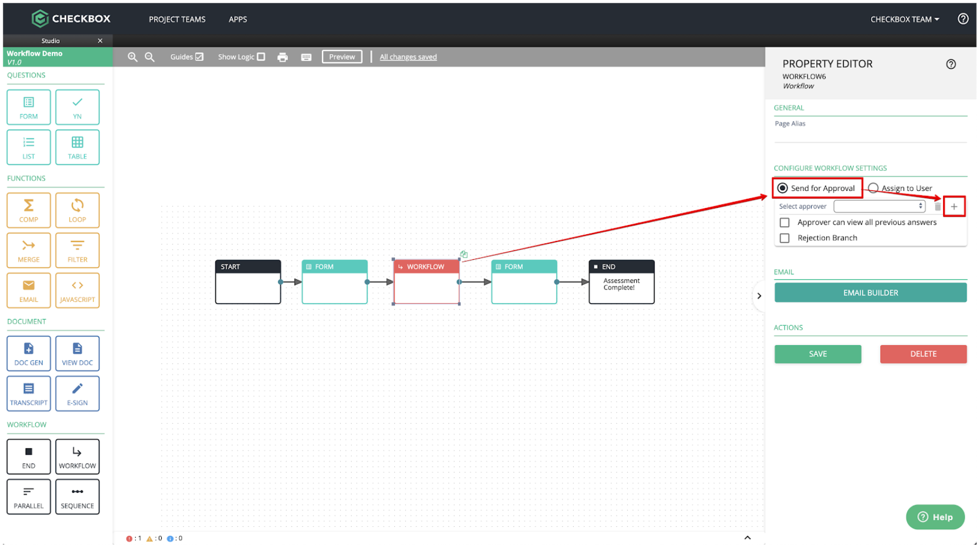This screenshot has height=548, width=980.
Task: Pick the JAVASCRIPT function block
Action: 77,291
